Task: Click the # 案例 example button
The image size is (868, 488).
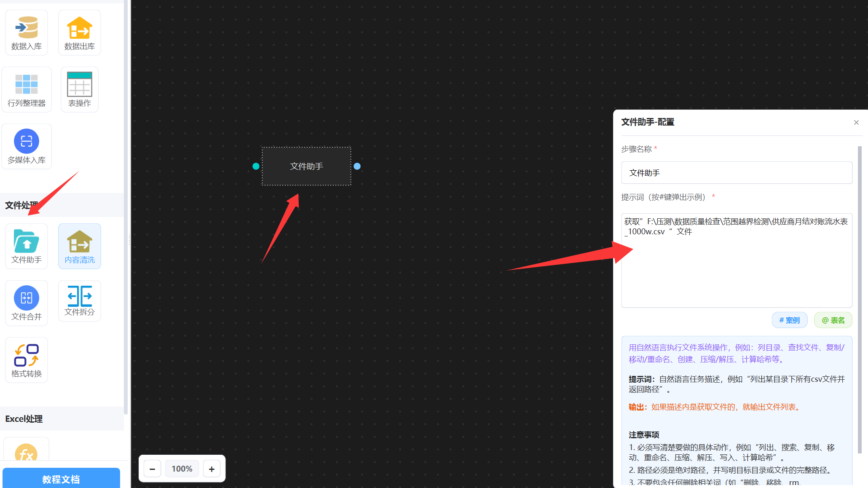Action: 789,320
